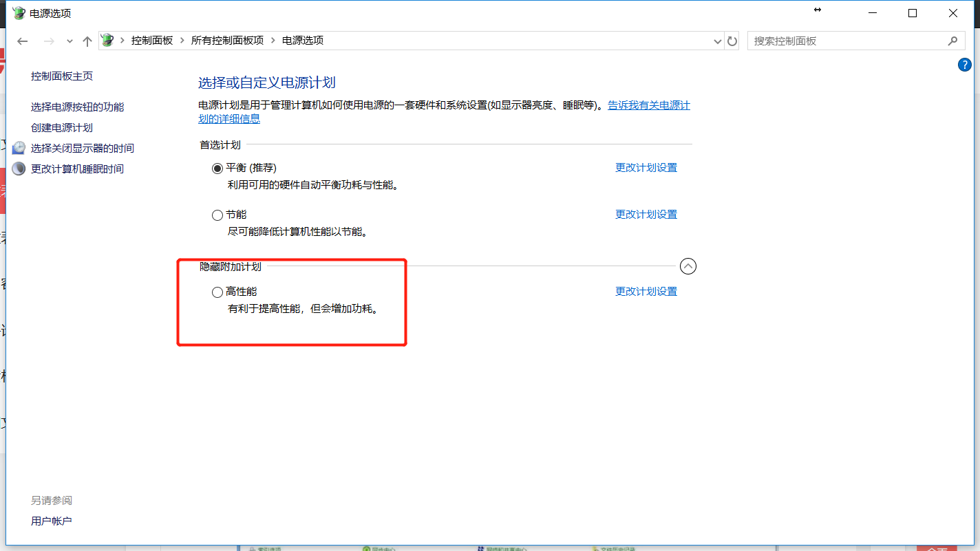Click the magnifier icon in the search box
The height and width of the screenshot is (551, 980).
[952, 41]
